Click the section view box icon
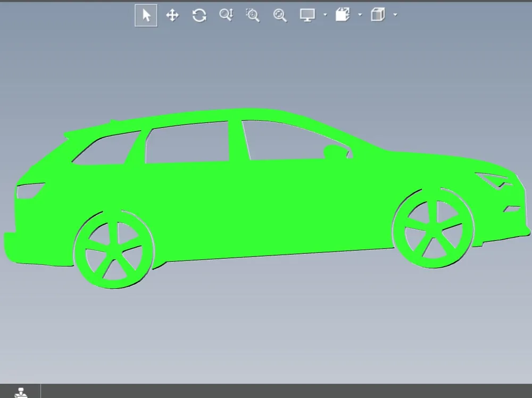Image resolution: width=532 pixels, height=398 pixels. (x=343, y=15)
